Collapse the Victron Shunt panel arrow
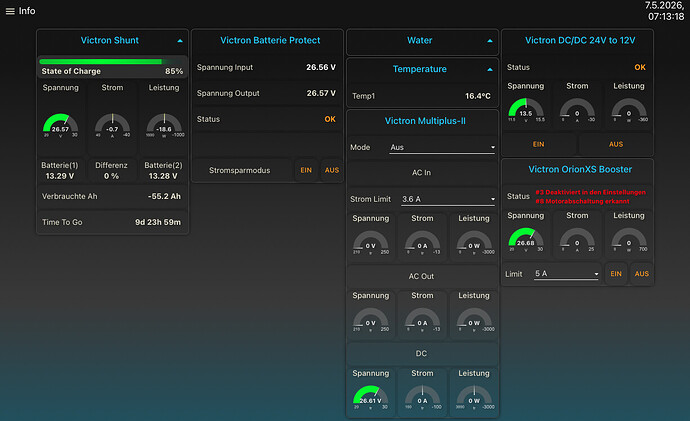The height and width of the screenshot is (421, 690). [x=180, y=40]
